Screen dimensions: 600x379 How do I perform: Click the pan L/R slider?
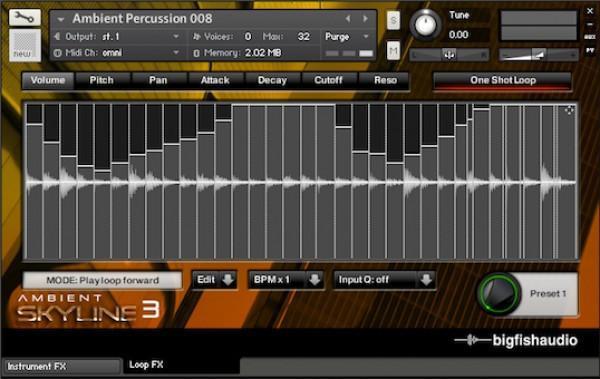pyautogui.click(x=449, y=55)
